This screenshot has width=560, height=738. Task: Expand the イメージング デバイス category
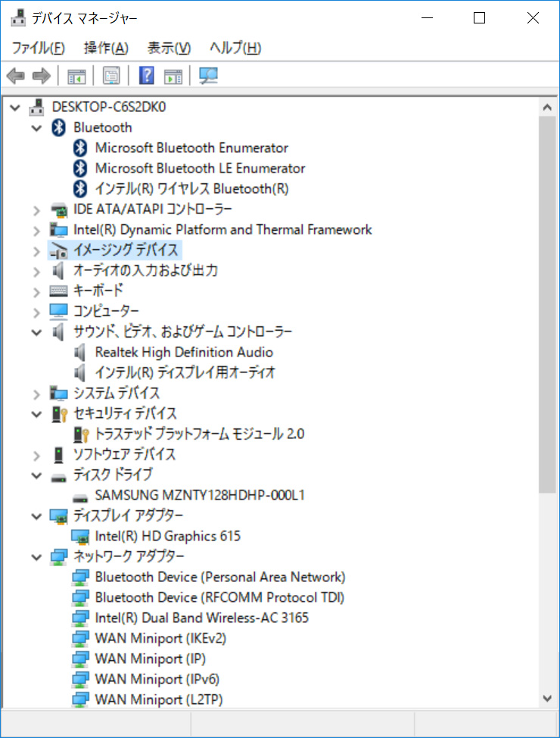(x=37, y=251)
